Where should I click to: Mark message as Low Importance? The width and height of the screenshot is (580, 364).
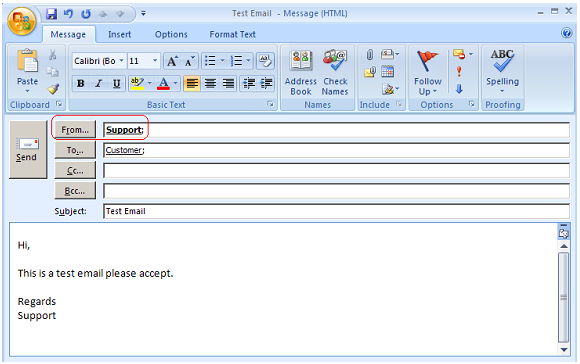[459, 89]
